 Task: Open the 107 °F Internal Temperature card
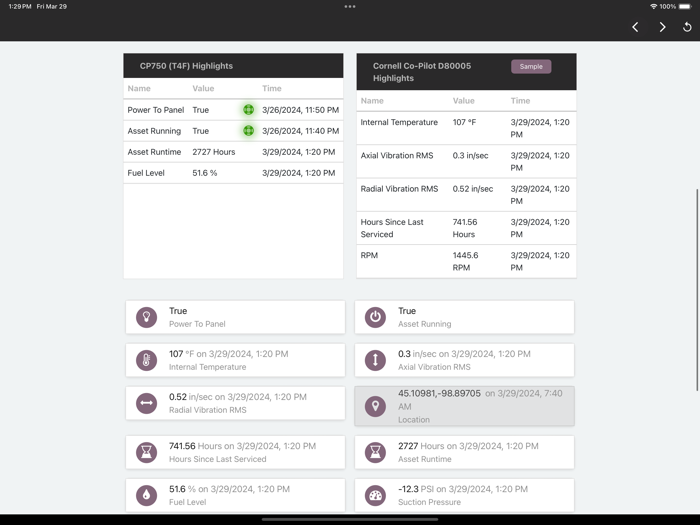235,360
